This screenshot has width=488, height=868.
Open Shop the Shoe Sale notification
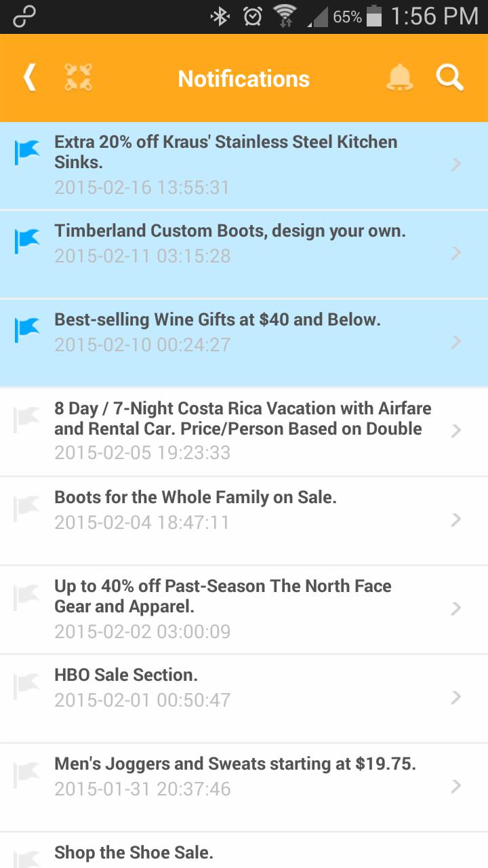(x=134, y=852)
